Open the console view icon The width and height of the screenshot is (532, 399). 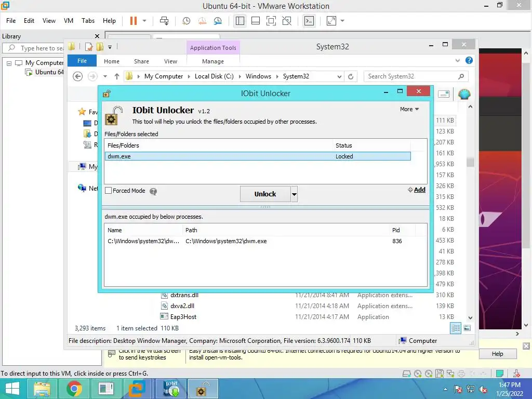(x=309, y=21)
